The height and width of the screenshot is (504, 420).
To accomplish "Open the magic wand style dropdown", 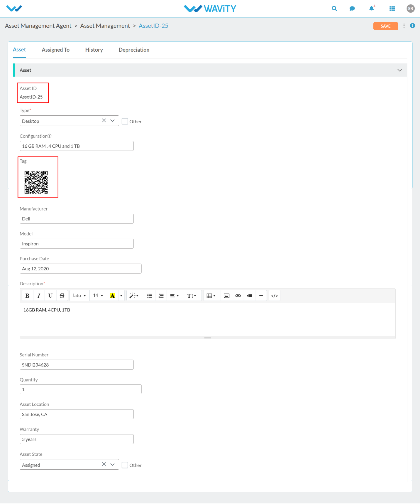I will (134, 296).
